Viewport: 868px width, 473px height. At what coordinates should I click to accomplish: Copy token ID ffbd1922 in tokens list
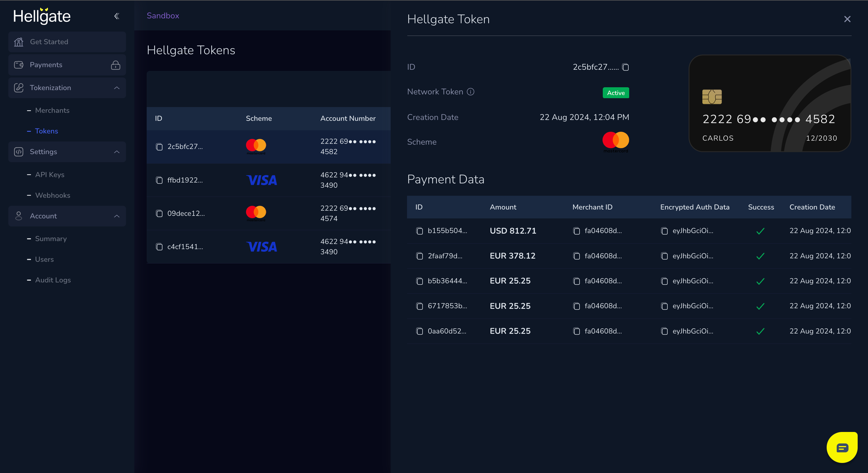159,180
